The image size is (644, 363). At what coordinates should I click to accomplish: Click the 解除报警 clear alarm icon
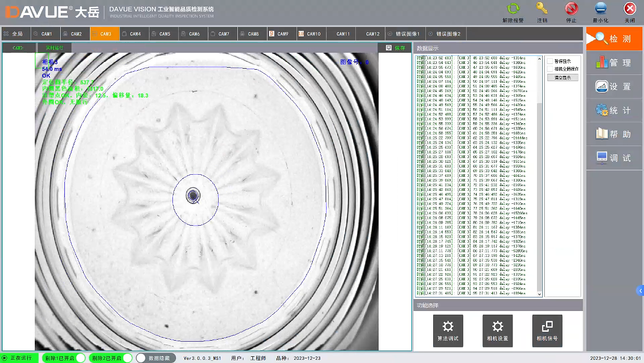pyautogui.click(x=513, y=9)
